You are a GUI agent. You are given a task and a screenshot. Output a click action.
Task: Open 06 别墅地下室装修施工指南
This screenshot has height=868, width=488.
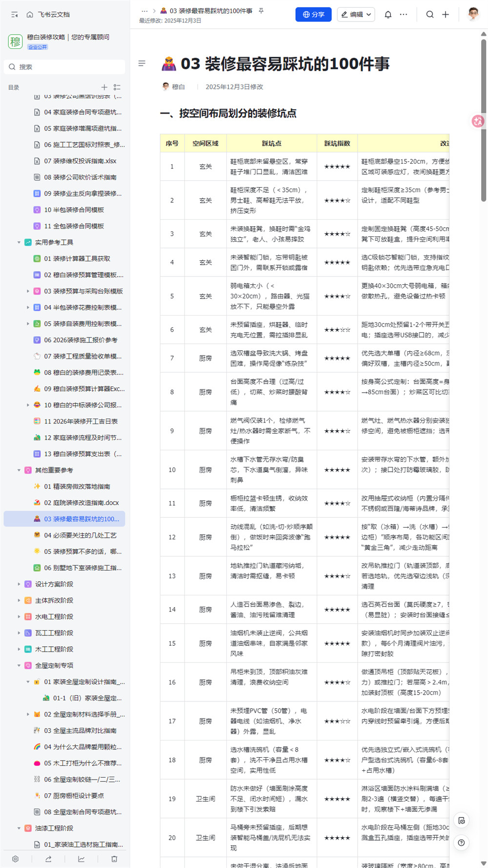(x=83, y=568)
